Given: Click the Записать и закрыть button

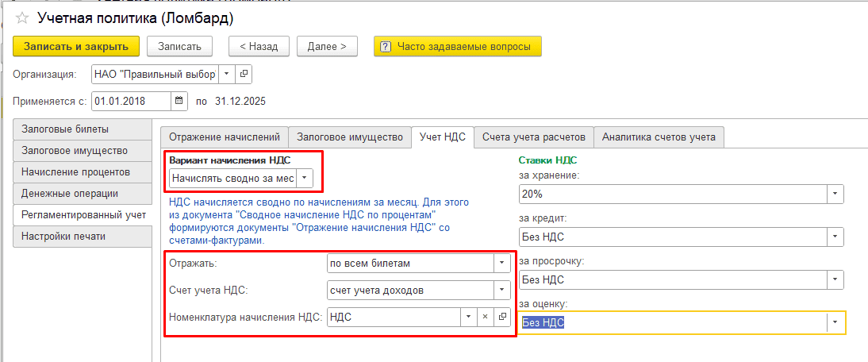Looking at the screenshot, I should point(75,47).
